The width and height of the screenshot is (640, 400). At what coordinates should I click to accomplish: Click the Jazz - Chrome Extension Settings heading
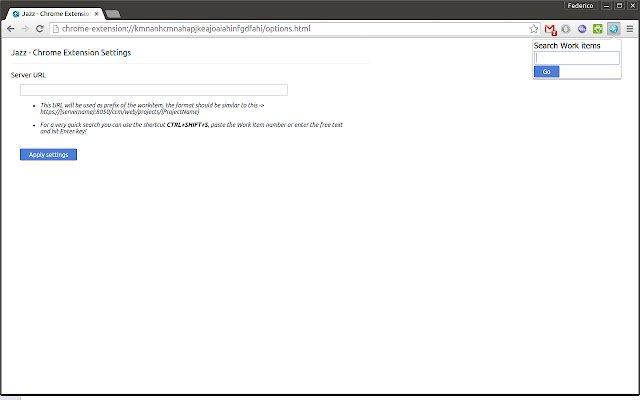[x=71, y=53]
